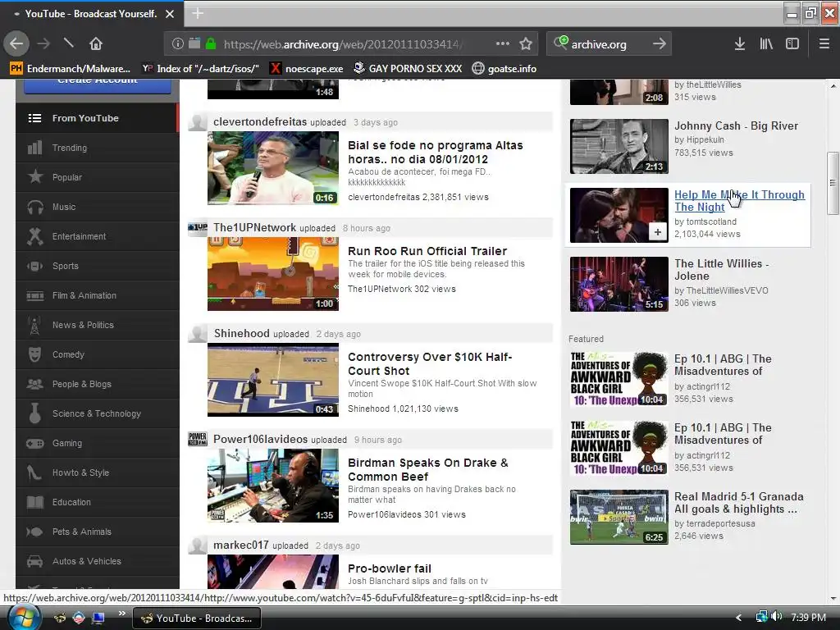
Task: Select From YouTube feed item
Action: coord(97,118)
